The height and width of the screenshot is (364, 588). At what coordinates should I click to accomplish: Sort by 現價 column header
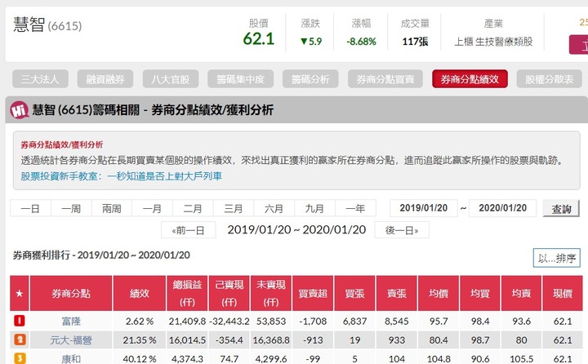(563, 294)
